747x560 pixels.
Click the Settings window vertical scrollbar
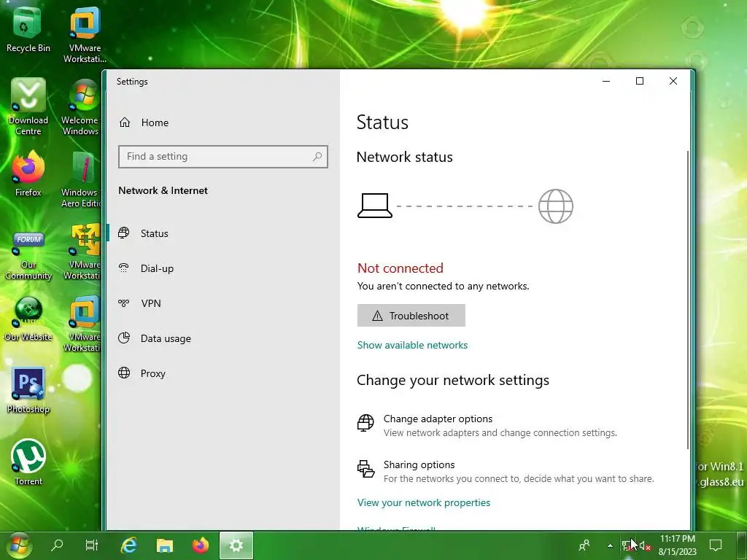[x=687, y=300]
